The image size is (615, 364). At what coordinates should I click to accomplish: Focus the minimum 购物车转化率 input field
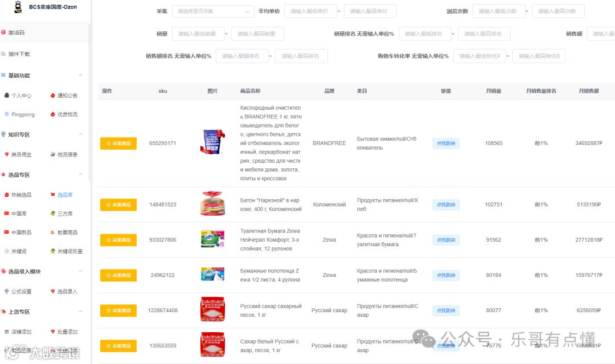(479, 56)
